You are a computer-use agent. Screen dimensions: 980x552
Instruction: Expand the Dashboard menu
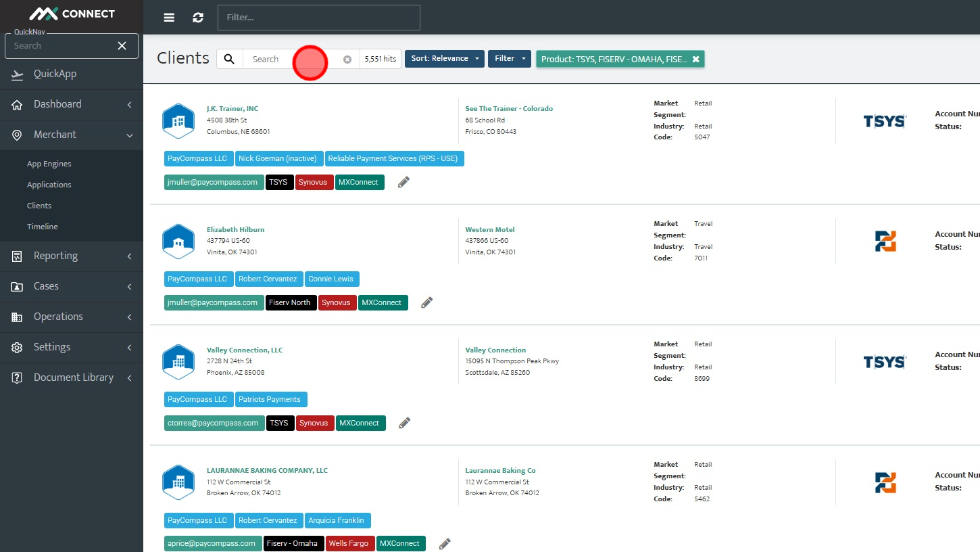coord(72,104)
